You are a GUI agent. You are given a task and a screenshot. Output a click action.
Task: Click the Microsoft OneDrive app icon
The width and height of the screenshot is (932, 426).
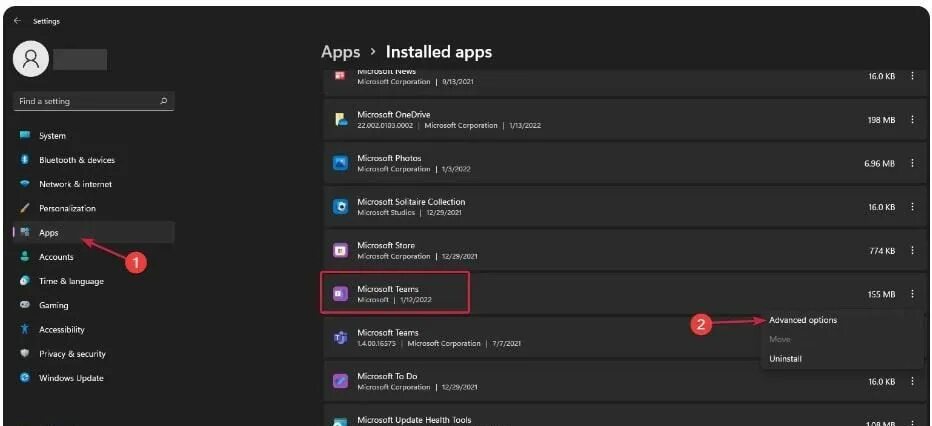[340, 120]
